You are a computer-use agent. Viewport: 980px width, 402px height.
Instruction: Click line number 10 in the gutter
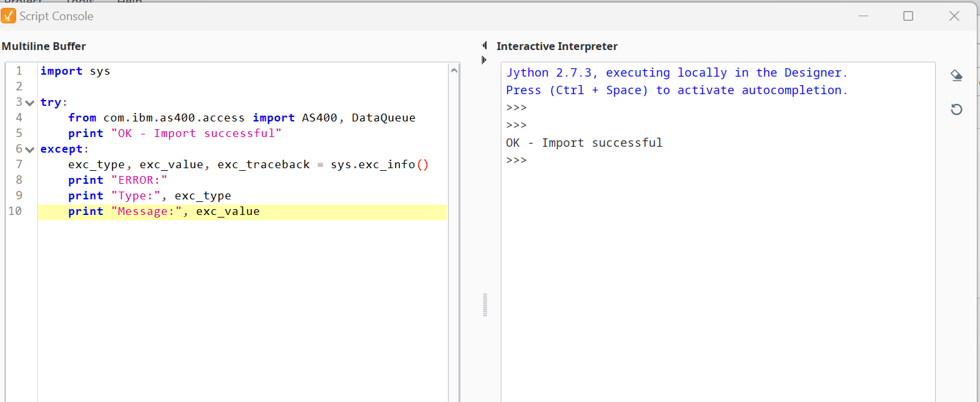tap(15, 211)
